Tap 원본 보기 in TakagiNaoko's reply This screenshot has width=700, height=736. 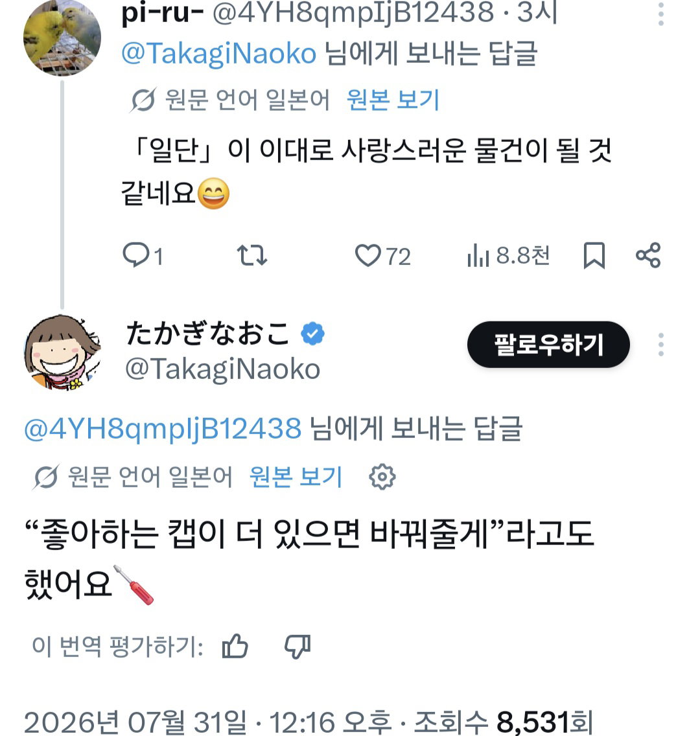[296, 477]
